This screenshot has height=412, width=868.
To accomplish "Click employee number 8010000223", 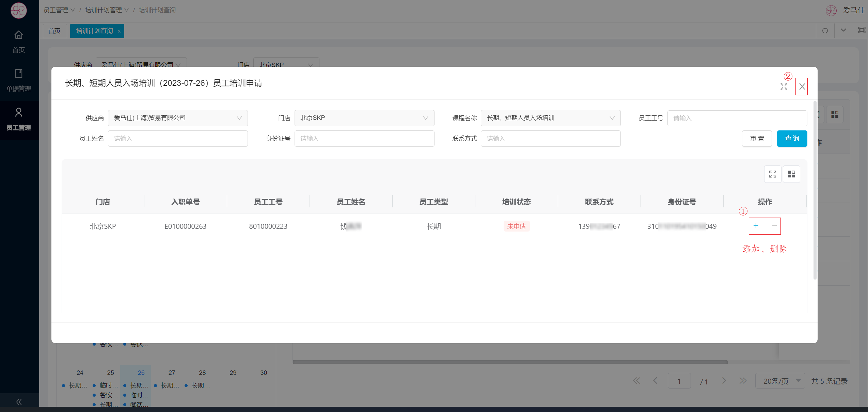I will pos(268,226).
